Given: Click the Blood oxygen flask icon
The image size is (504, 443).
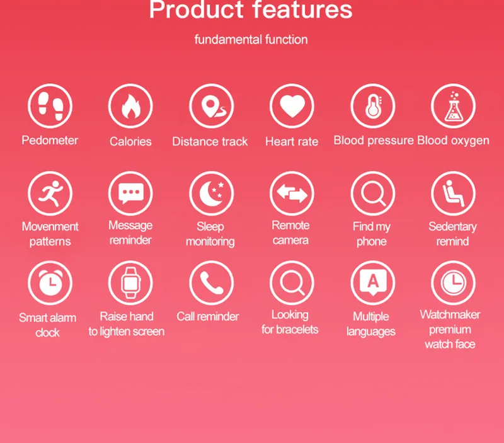Looking at the screenshot, I should click(x=453, y=106).
